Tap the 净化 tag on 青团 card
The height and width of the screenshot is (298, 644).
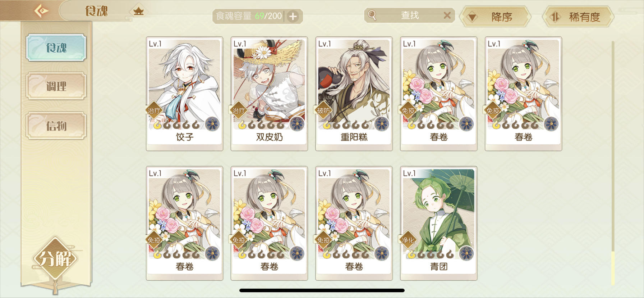coord(408,240)
